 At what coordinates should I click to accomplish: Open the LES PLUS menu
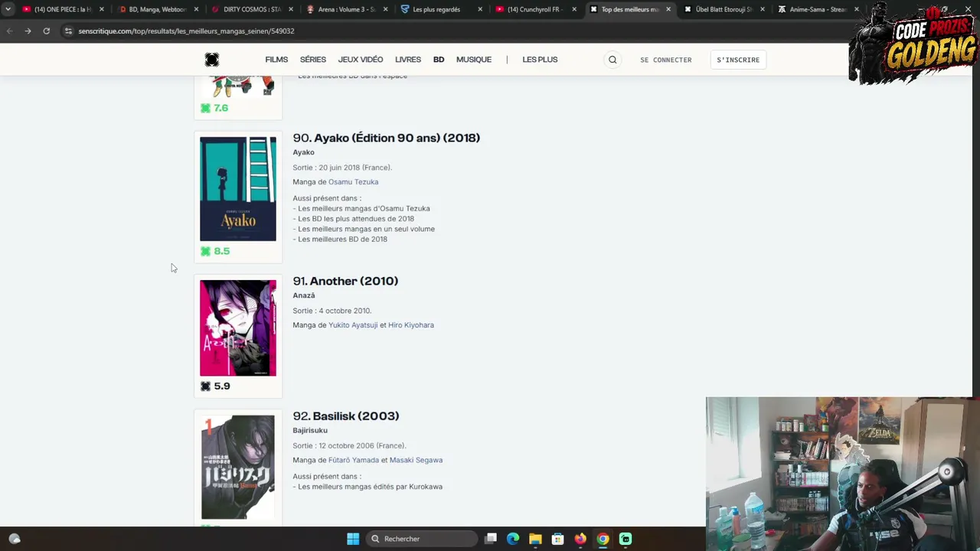click(540, 60)
